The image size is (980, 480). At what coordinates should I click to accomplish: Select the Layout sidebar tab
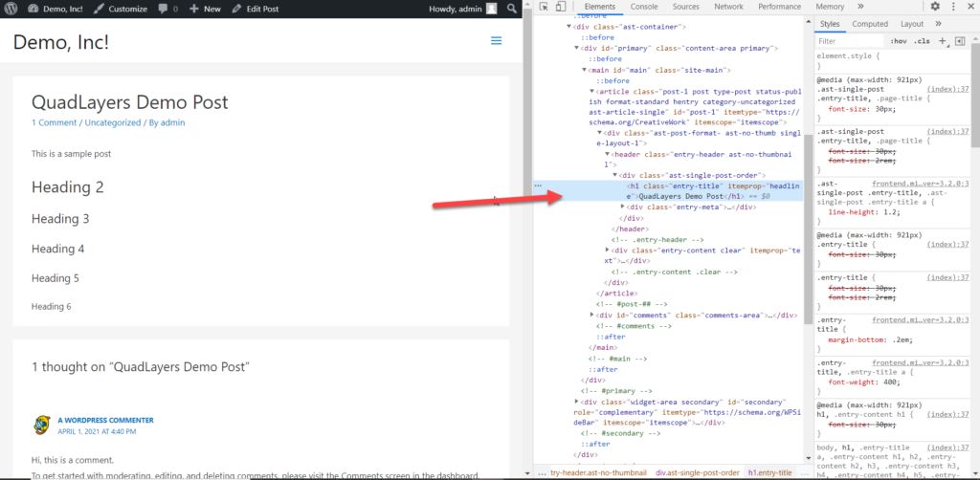pos(912,24)
